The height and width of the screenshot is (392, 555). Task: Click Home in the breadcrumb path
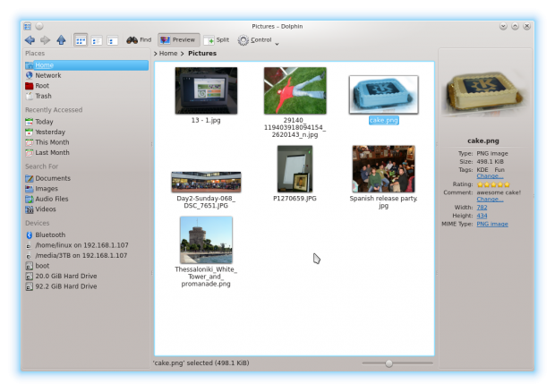coord(168,54)
